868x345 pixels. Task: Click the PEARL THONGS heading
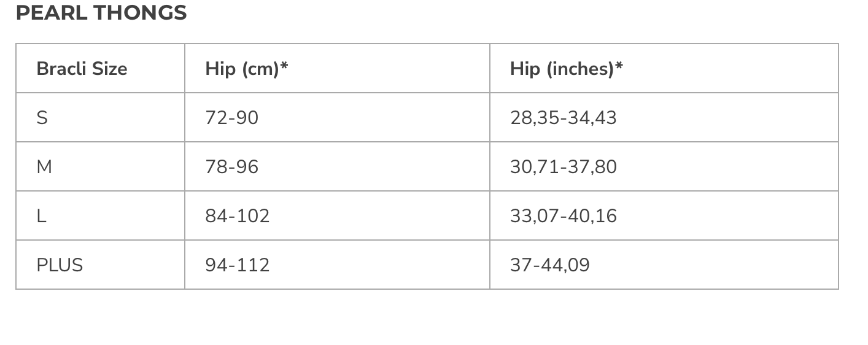pos(101,13)
